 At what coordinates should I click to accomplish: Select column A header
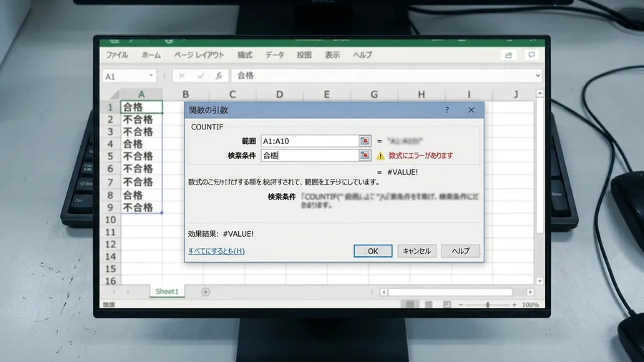pos(141,94)
